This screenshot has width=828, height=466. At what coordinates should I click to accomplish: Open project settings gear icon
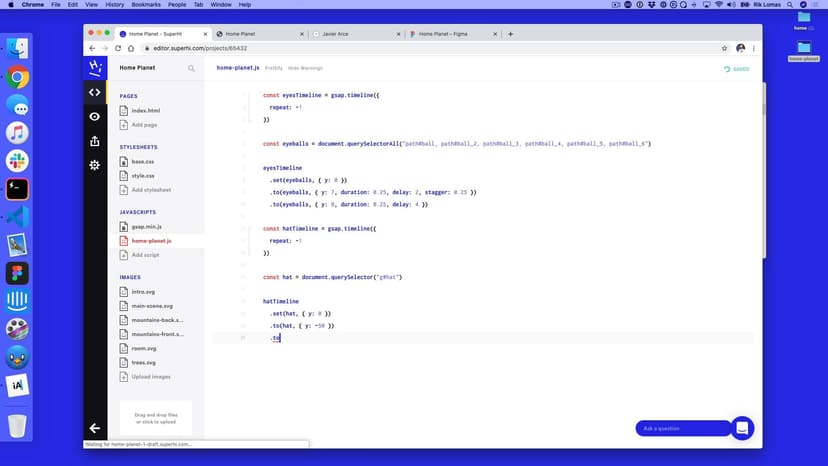pos(95,165)
